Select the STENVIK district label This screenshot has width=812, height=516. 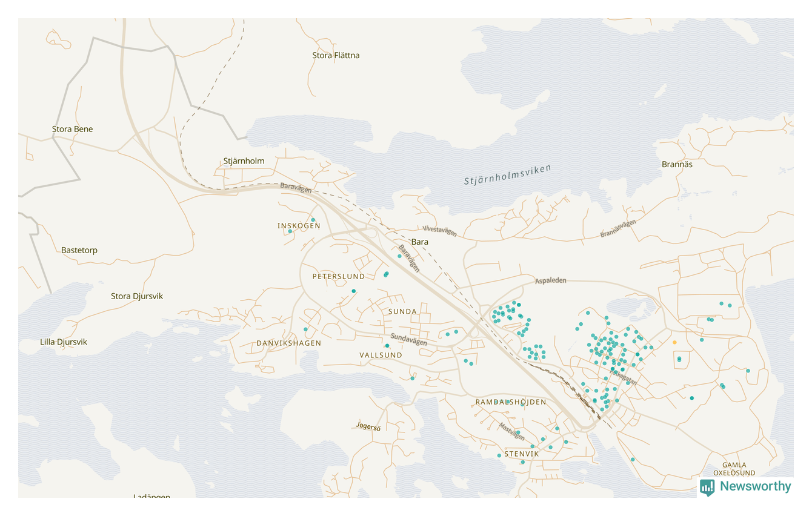[521, 454]
